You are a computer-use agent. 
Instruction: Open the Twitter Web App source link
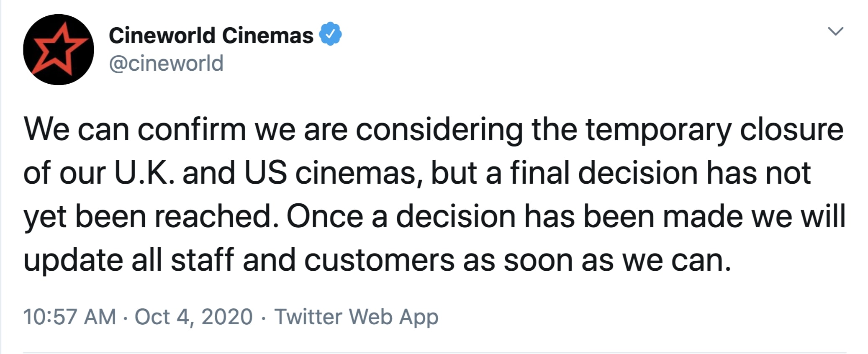pyautogui.click(x=356, y=317)
